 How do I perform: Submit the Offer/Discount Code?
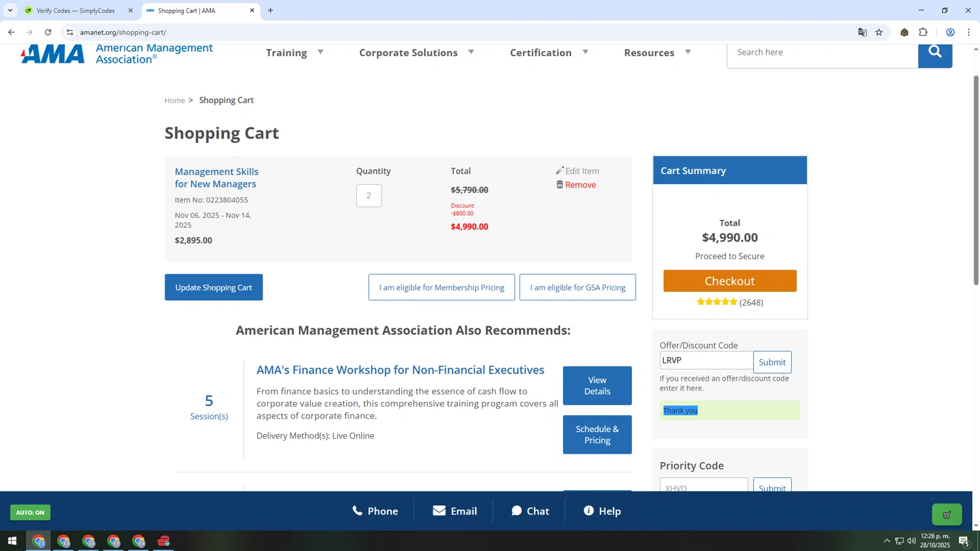(772, 362)
